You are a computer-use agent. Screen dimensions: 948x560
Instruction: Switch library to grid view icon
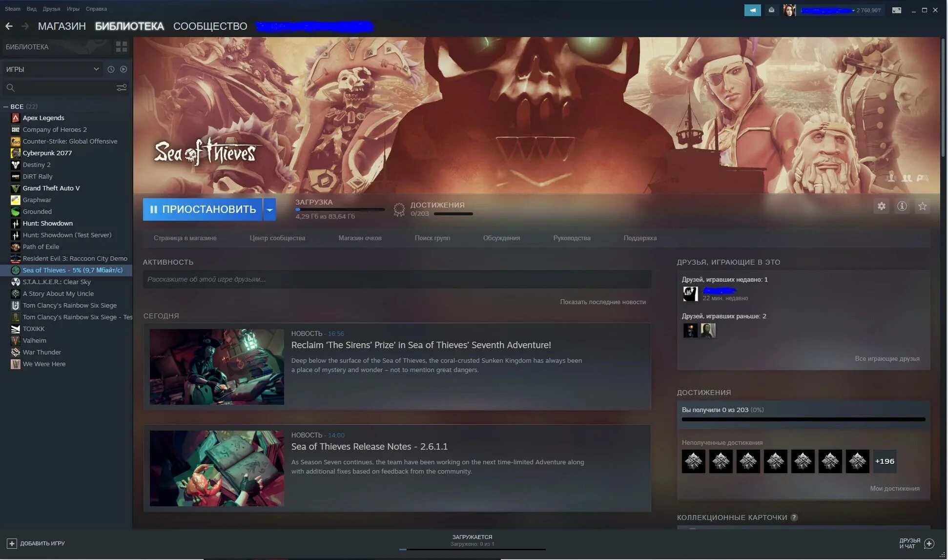click(x=121, y=47)
